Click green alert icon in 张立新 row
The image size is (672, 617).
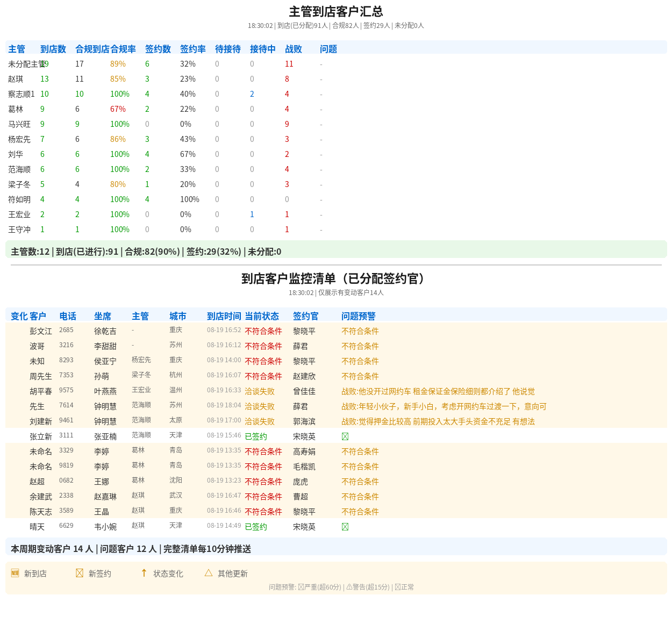tap(345, 436)
